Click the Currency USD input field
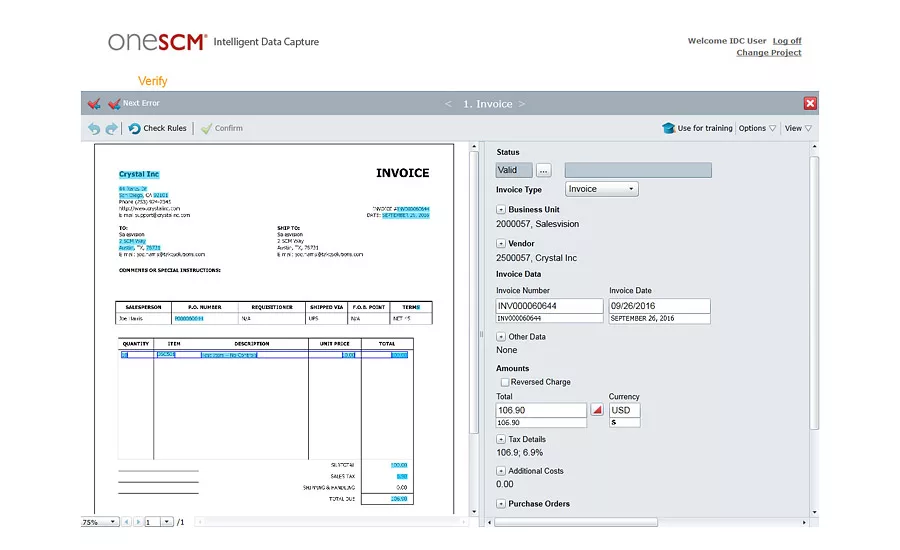The image size is (900, 550). tap(624, 410)
